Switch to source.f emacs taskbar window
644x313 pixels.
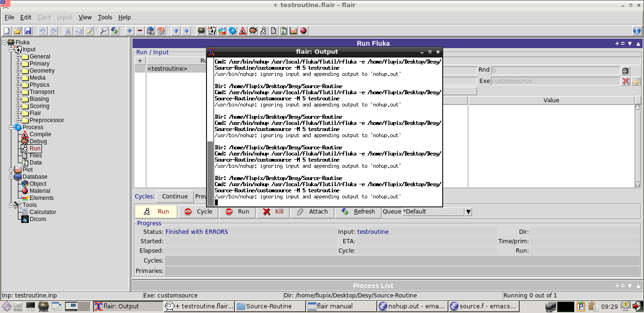(x=483, y=306)
